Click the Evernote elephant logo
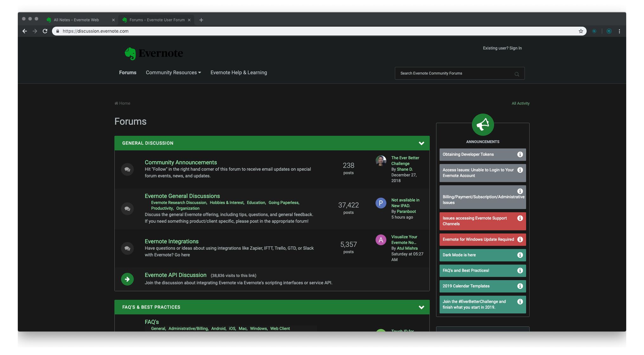 (130, 54)
